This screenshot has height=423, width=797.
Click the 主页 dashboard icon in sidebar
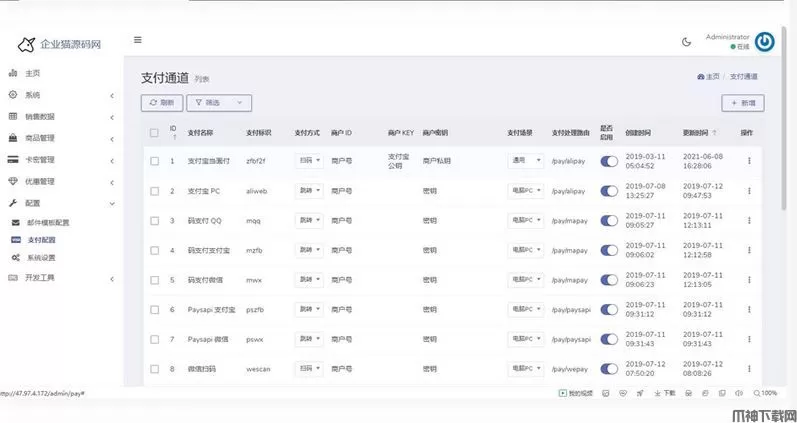tap(12, 73)
